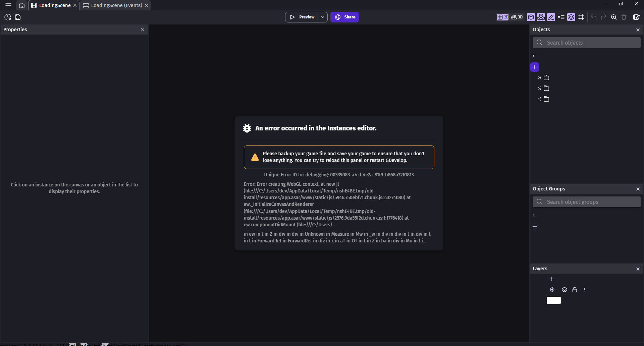644x346 pixels.
Task: Click the Share button
Action: point(345,17)
